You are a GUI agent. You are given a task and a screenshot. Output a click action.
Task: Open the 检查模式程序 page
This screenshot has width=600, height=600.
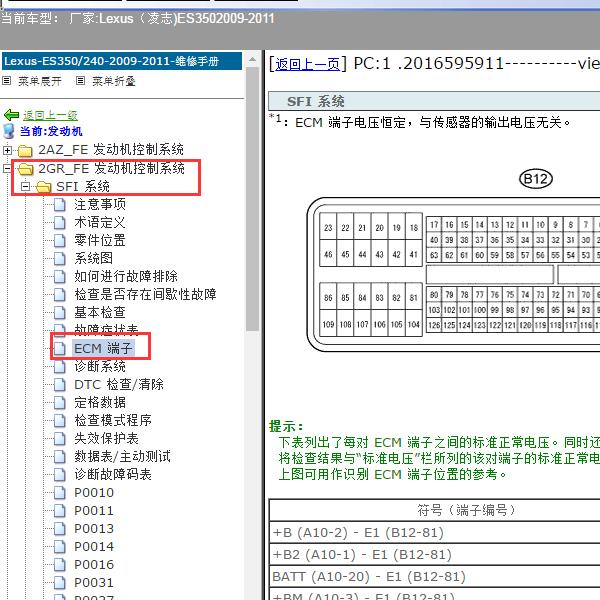coord(113,420)
